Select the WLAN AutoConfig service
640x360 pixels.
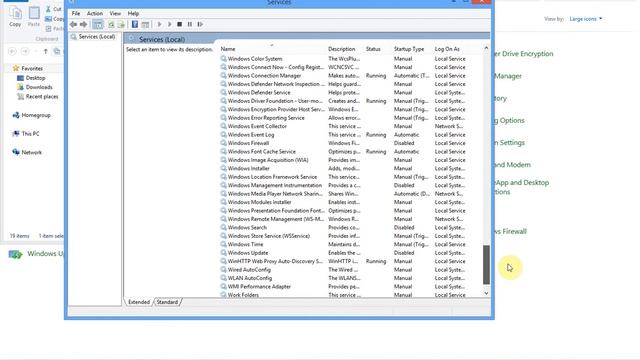(250, 278)
